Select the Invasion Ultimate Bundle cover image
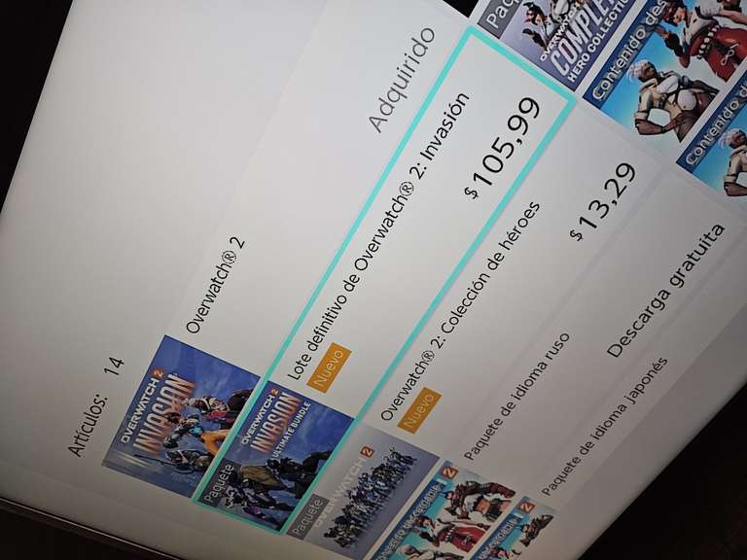 [x=273, y=457]
